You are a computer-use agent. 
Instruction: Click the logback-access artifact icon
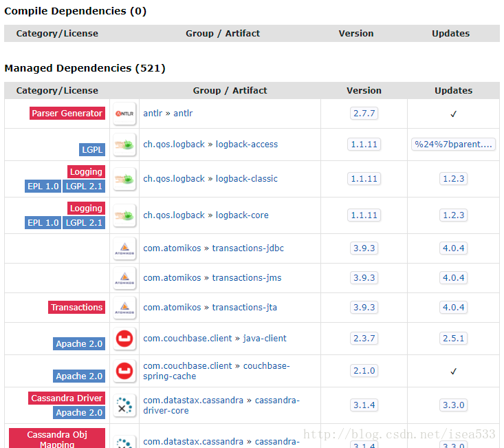click(x=124, y=145)
